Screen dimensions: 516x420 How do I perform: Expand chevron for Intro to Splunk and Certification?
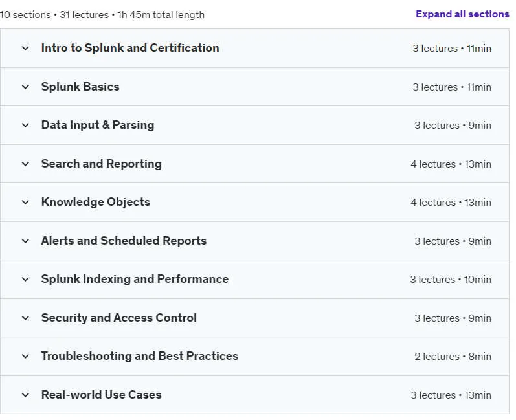click(25, 49)
